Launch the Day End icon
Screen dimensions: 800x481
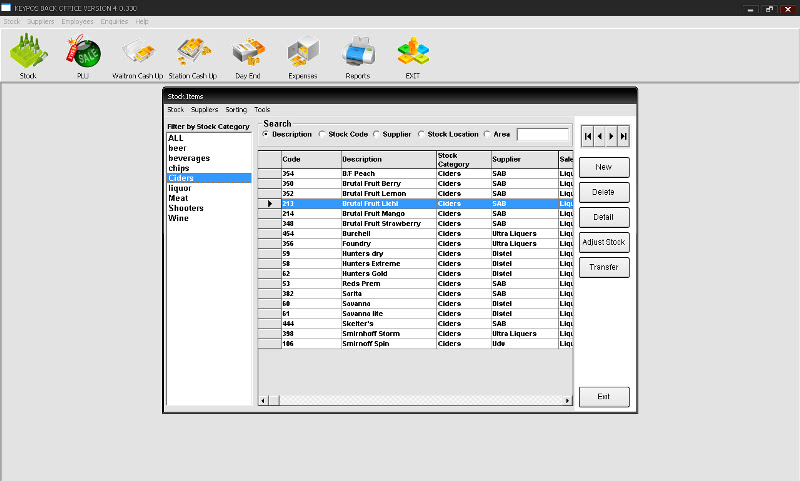[x=248, y=56]
